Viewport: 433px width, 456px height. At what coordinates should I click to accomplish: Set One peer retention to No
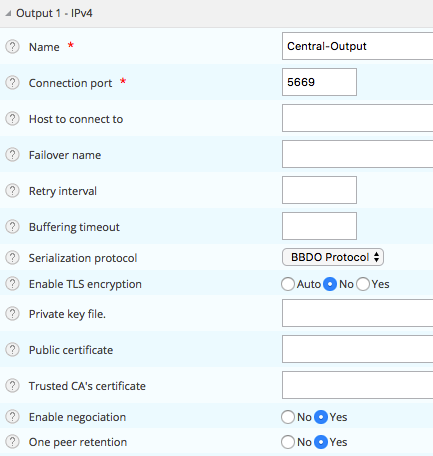[x=288, y=442]
